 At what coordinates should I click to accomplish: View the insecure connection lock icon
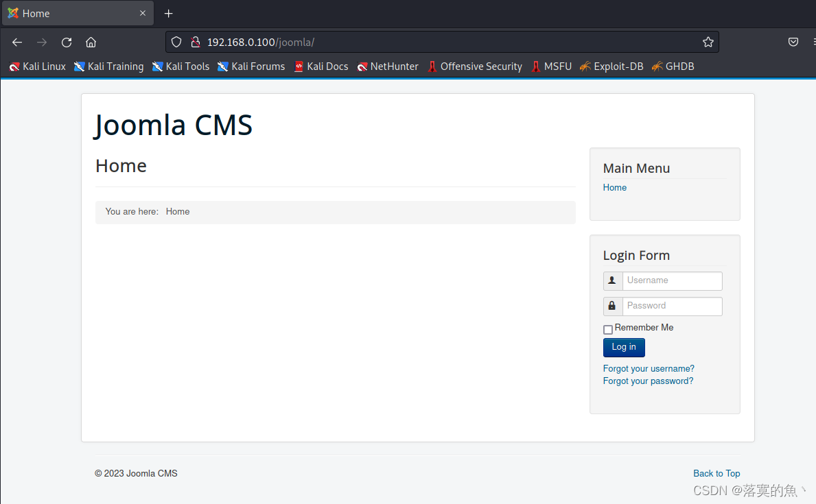(x=196, y=42)
